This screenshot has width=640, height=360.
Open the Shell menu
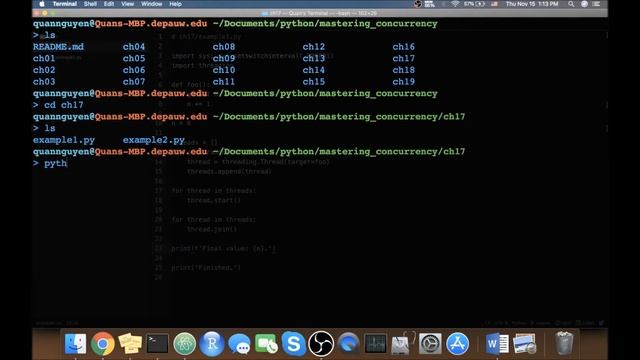pos(90,4)
